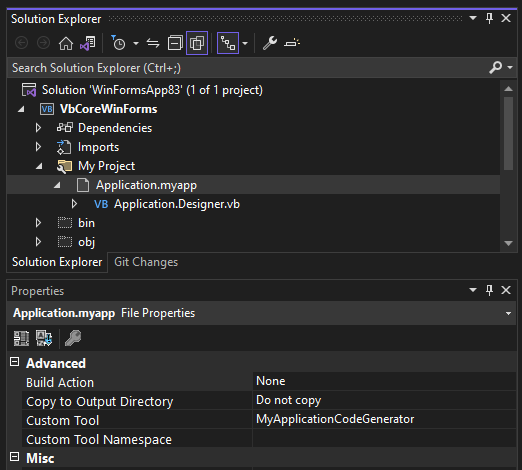Switch to the Solution Explorer tab
Viewport: 522px width, 470px height.
pos(57,262)
